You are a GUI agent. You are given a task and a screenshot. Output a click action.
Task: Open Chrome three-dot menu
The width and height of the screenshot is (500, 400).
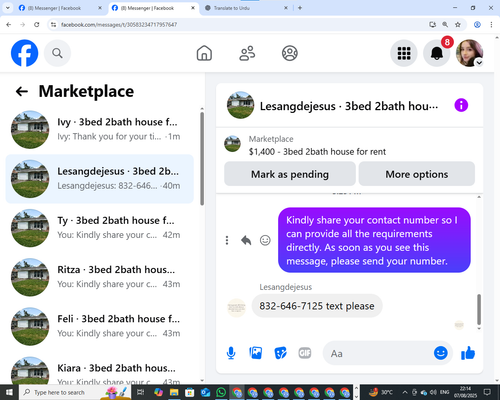pyautogui.click(x=491, y=24)
